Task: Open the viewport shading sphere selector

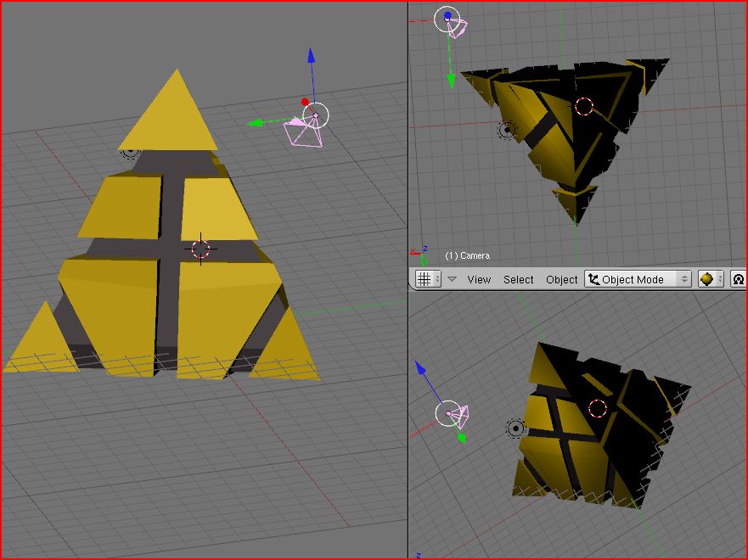Action: coord(710,279)
